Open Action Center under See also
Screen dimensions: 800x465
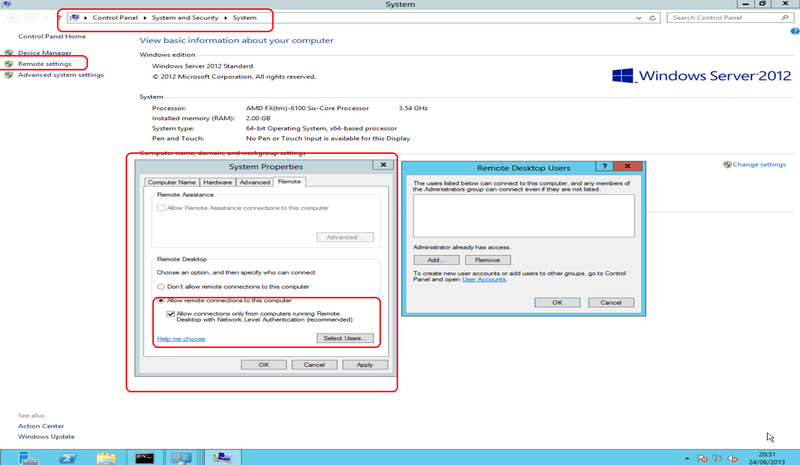click(x=41, y=426)
